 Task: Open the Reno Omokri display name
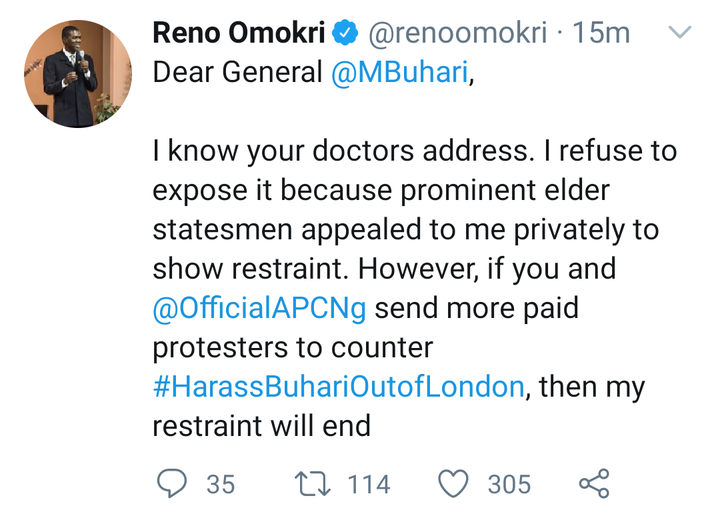[239, 33]
